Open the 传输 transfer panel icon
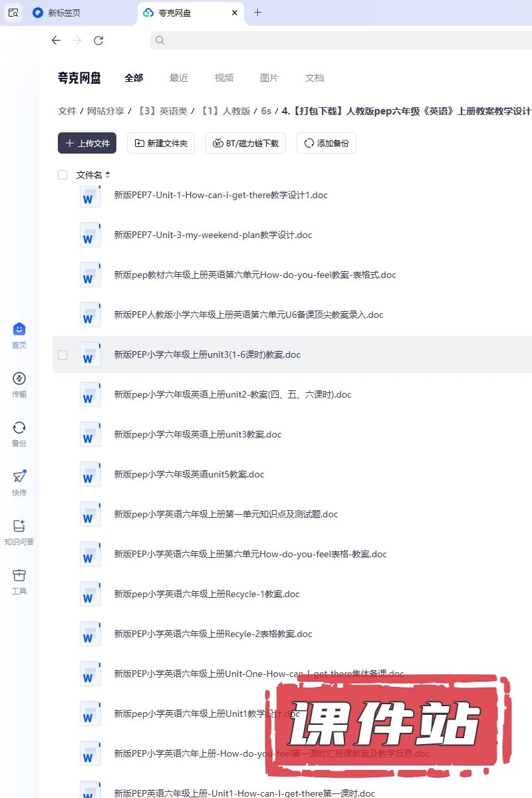The height and width of the screenshot is (798, 532). [x=19, y=379]
